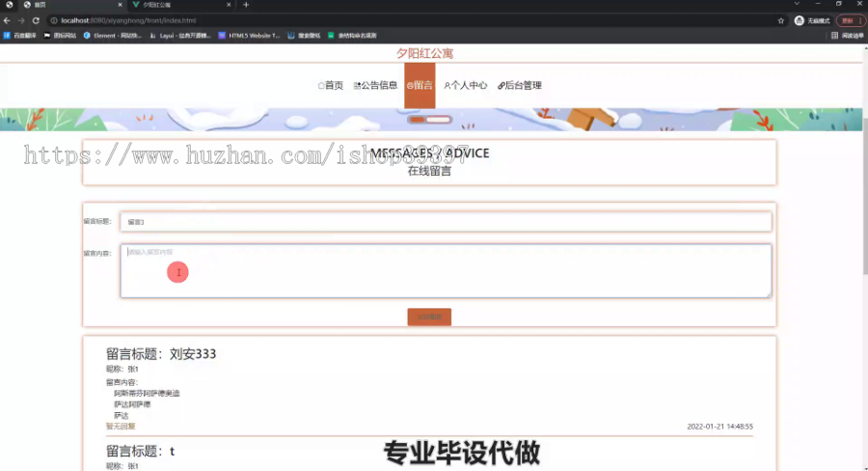Open the bookmark with the green icon
Viewport: 868px width, 471px height.
click(x=352, y=36)
